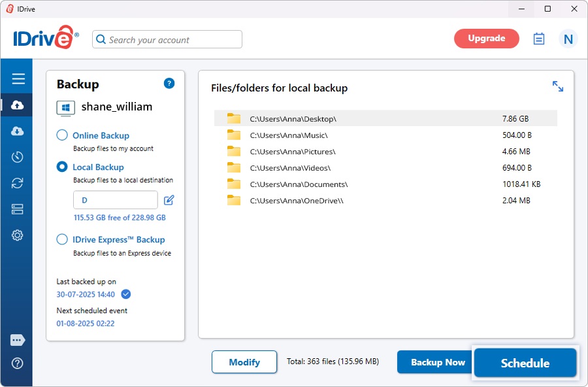Image resolution: width=588 pixels, height=387 pixels.
Task: Click the OneDrive folder icon
Action: tap(234, 201)
